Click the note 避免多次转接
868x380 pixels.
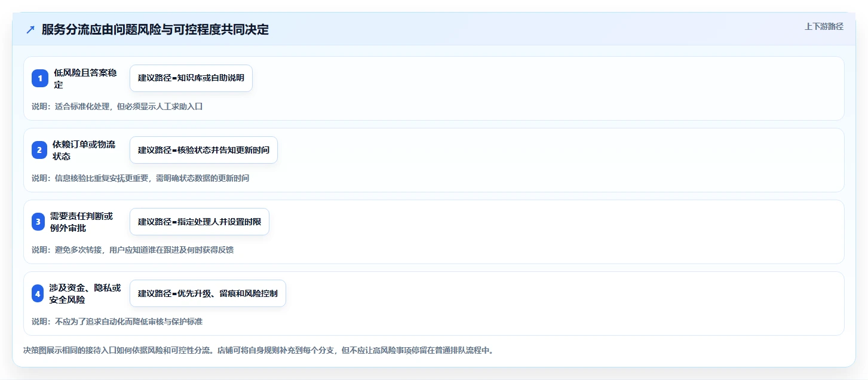133,250
